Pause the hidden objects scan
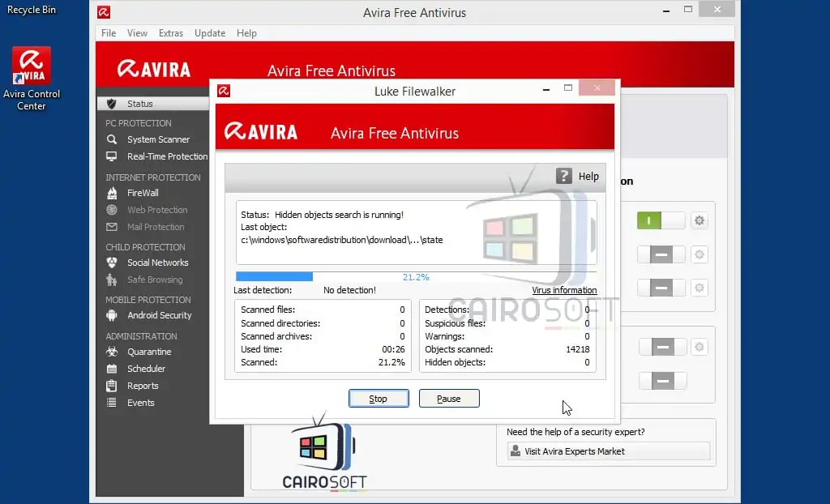Viewport: 830px width, 504px height. pyautogui.click(x=449, y=399)
